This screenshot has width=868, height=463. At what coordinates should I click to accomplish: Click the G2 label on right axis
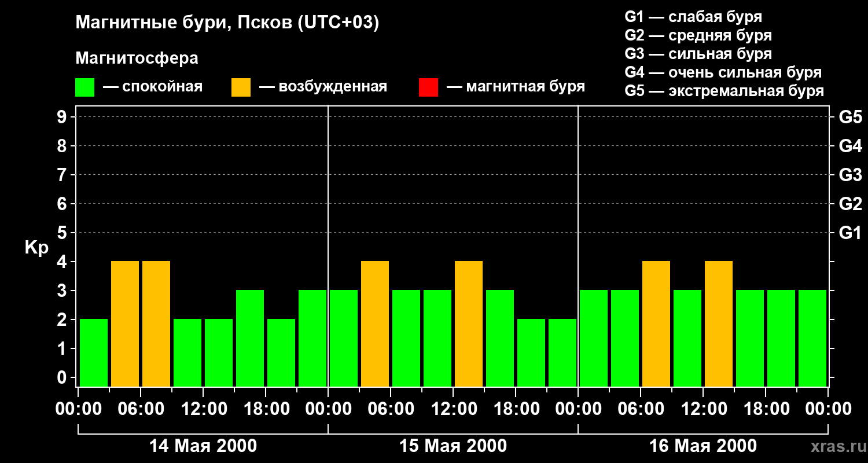coord(850,204)
